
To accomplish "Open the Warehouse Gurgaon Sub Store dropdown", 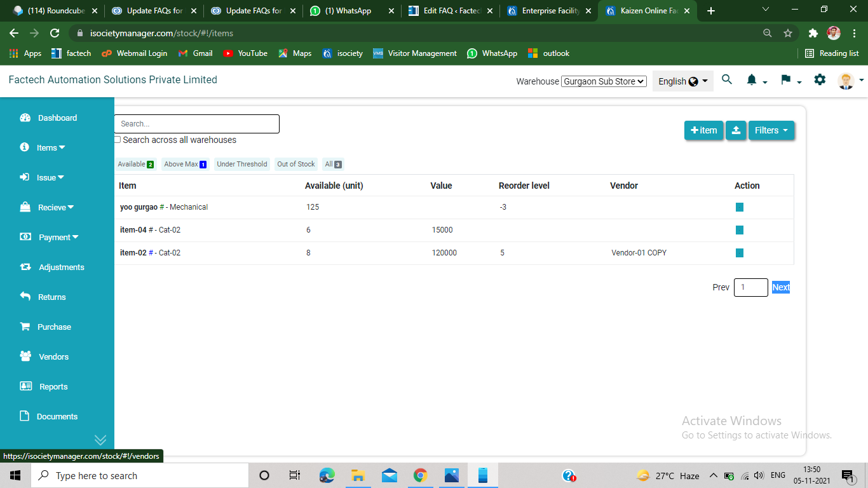I will tap(604, 81).
